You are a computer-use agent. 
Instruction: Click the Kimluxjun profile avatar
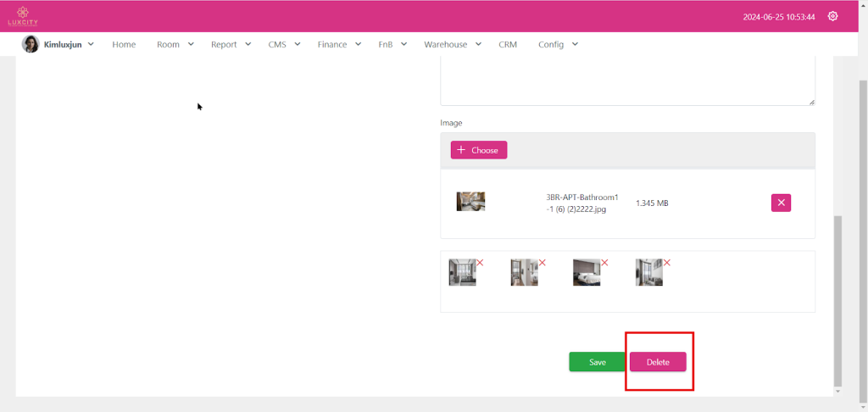(31, 44)
